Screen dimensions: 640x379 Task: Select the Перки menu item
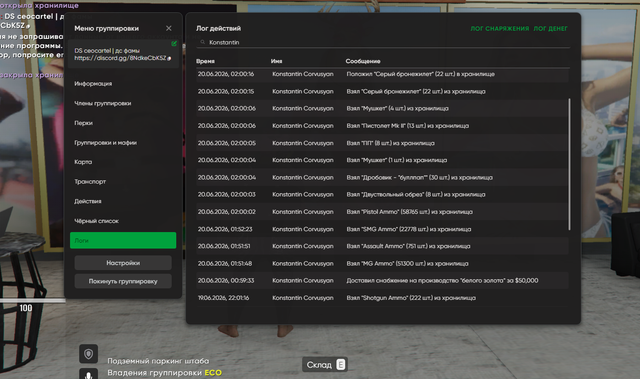pos(83,123)
